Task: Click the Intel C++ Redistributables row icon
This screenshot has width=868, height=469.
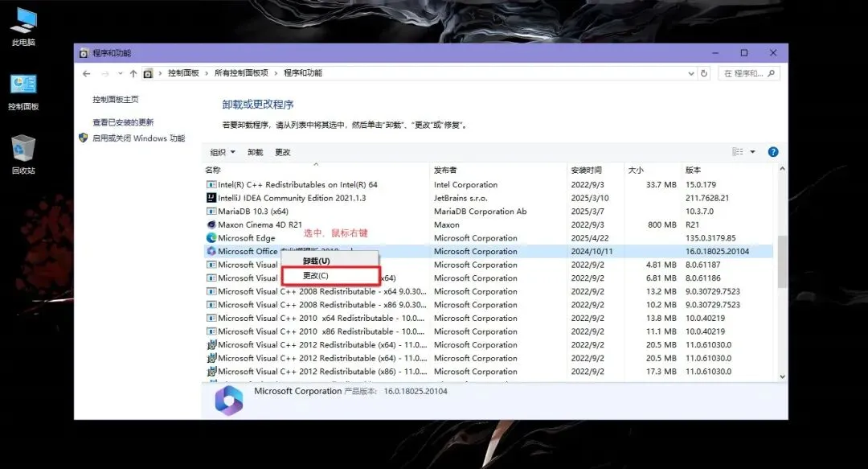Action: [211, 184]
